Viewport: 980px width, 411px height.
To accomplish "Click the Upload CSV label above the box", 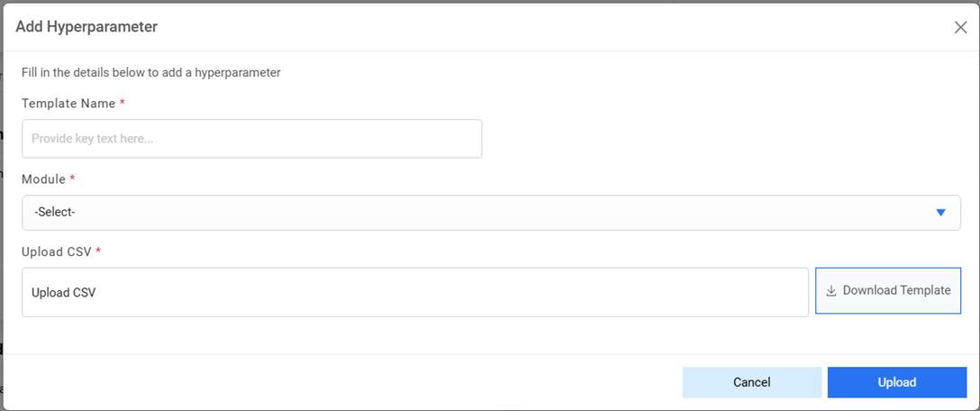I will pos(56,251).
